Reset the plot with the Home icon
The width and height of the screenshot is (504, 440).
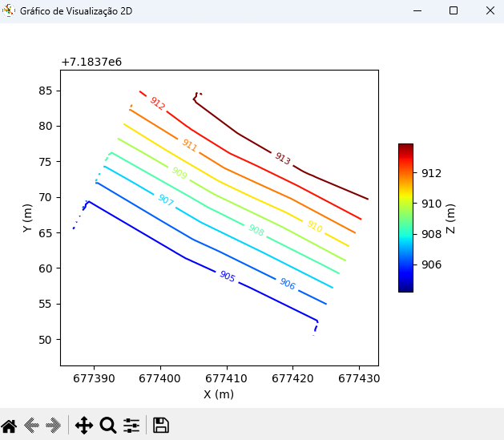coord(9,426)
